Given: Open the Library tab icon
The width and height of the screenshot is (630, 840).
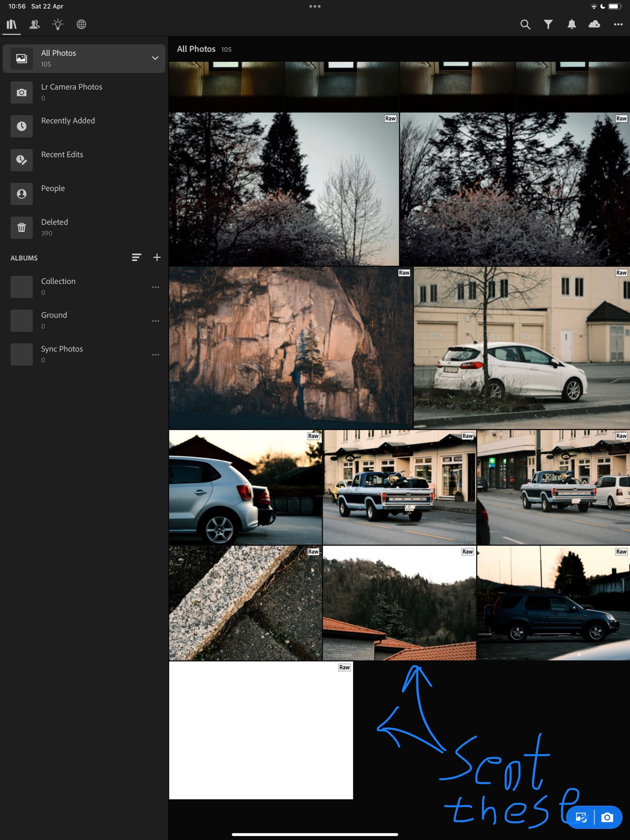Looking at the screenshot, I should (11, 25).
